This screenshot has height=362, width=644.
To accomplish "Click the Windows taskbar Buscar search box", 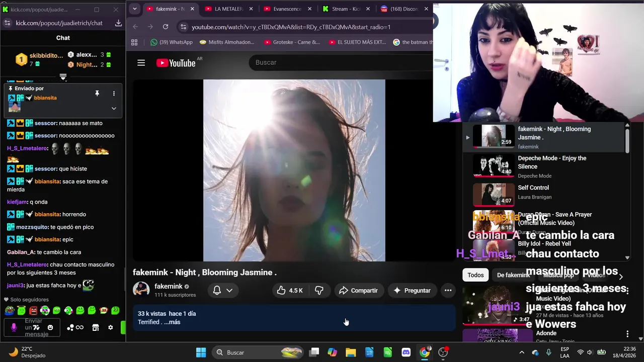I will click(x=257, y=352).
